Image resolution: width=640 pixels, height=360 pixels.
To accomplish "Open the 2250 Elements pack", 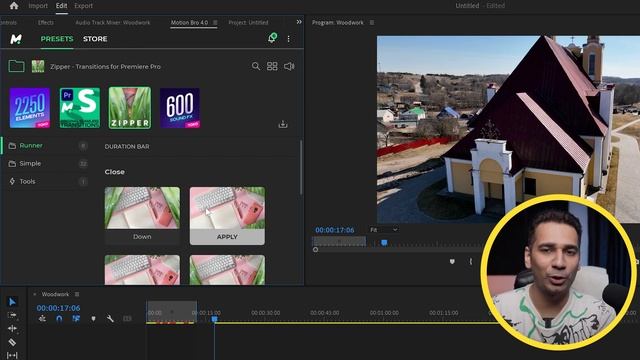I will 30,108.
